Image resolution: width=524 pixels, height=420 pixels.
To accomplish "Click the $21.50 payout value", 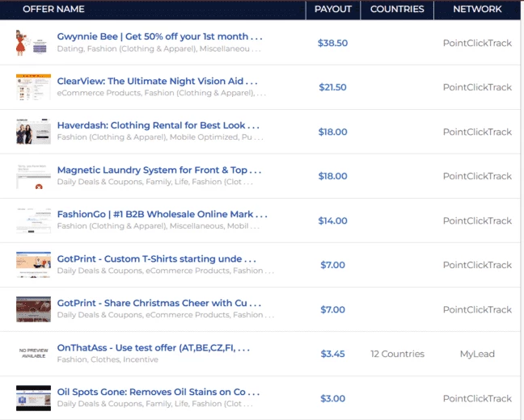I will click(x=332, y=87).
